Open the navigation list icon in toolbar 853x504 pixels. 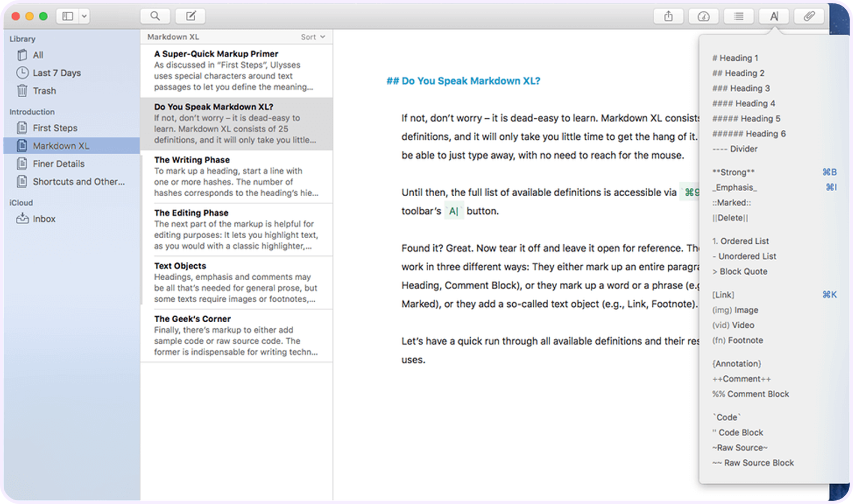click(738, 17)
